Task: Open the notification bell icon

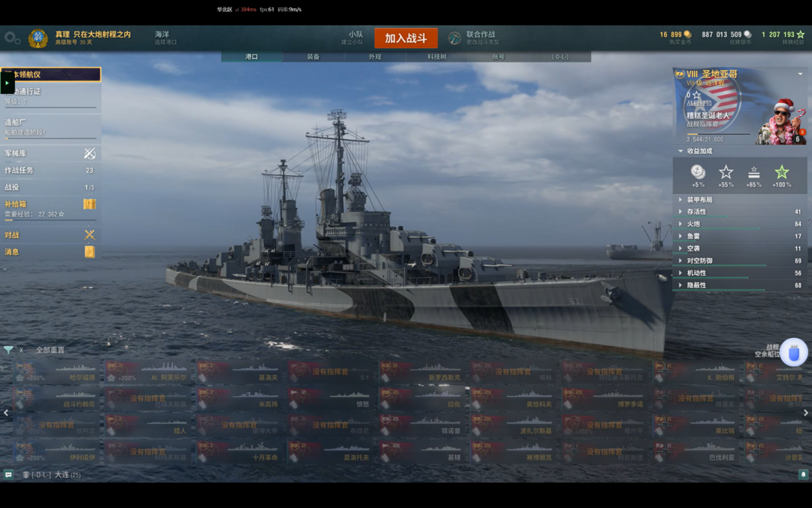Action: (x=803, y=474)
